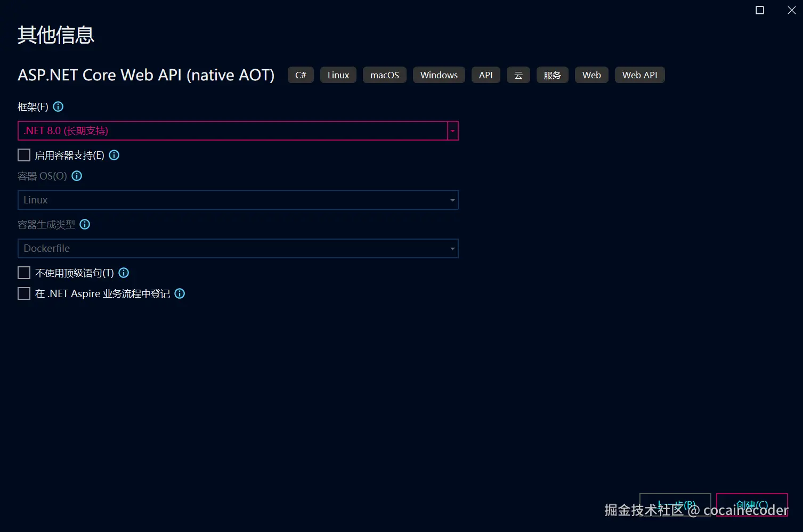This screenshot has height=532, width=803.
Task: Click the info icon beside 不使用顶级语句(T)
Action: (x=124, y=273)
